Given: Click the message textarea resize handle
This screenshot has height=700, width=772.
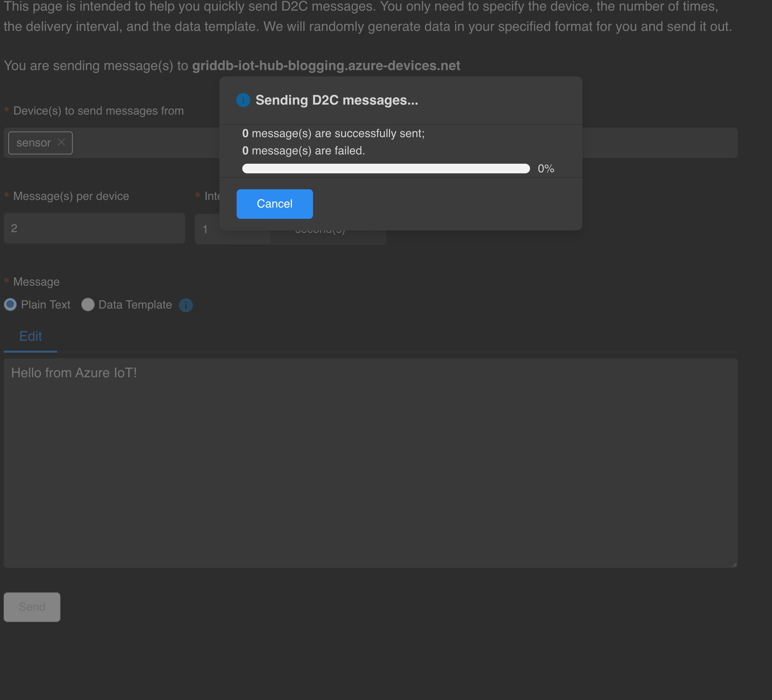Looking at the screenshot, I should pyautogui.click(x=734, y=565).
